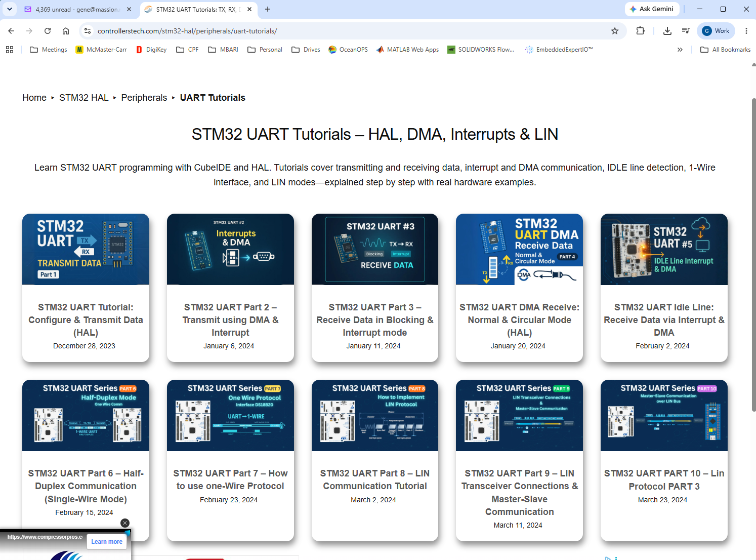Open the EmbeddedExpertIO bookmark

(x=559, y=50)
